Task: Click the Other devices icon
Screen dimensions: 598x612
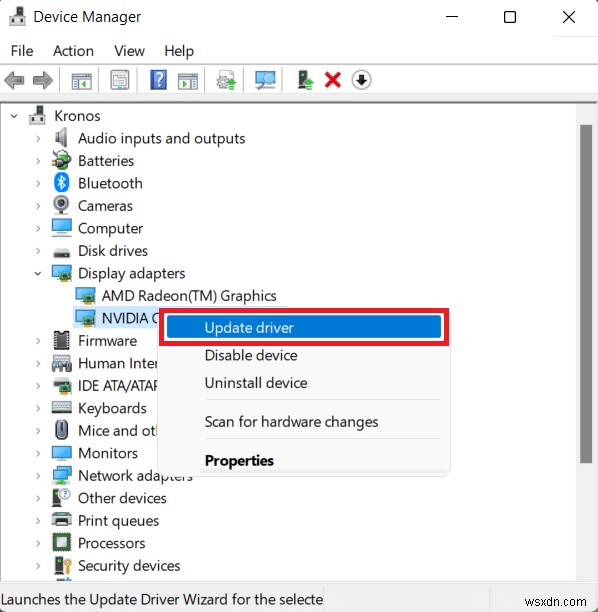Action: [x=61, y=497]
